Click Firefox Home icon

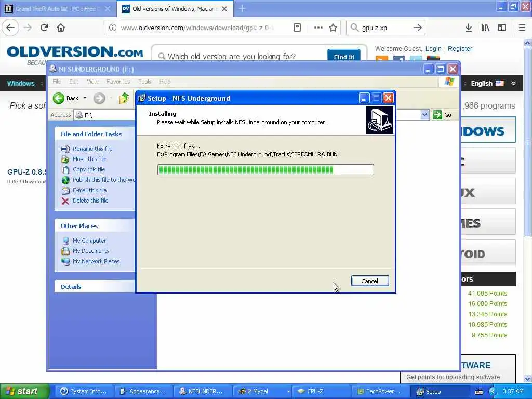click(61, 28)
